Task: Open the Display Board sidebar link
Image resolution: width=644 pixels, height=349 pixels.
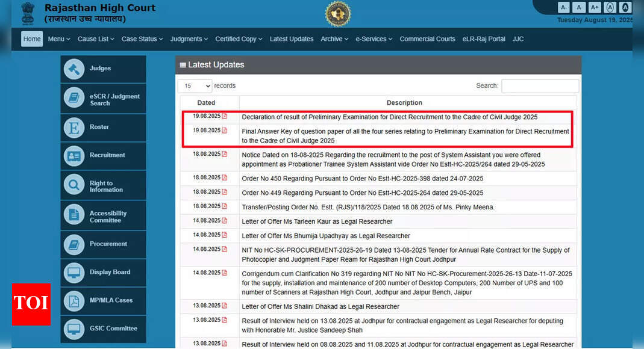Action: [x=103, y=273]
